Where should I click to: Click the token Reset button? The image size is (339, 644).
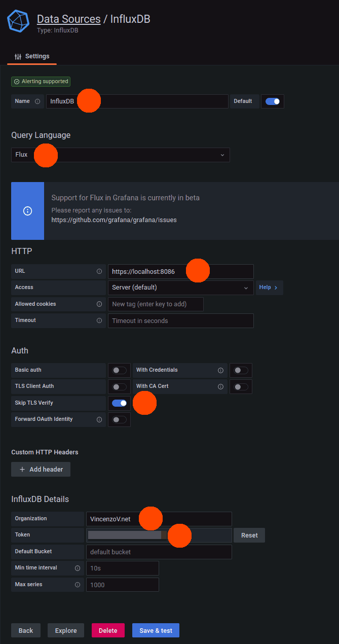pyautogui.click(x=249, y=535)
